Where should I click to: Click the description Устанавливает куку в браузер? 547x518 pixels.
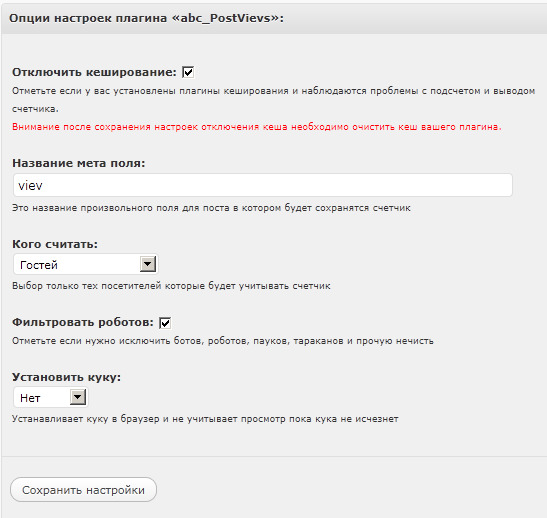pos(205,419)
